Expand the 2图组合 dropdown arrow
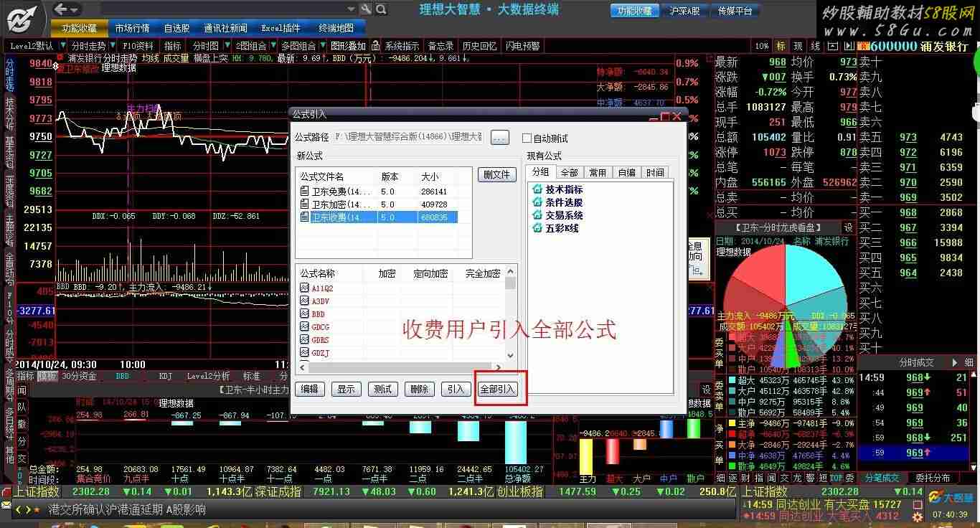Viewport: 980px width, 528px height. coord(272,46)
